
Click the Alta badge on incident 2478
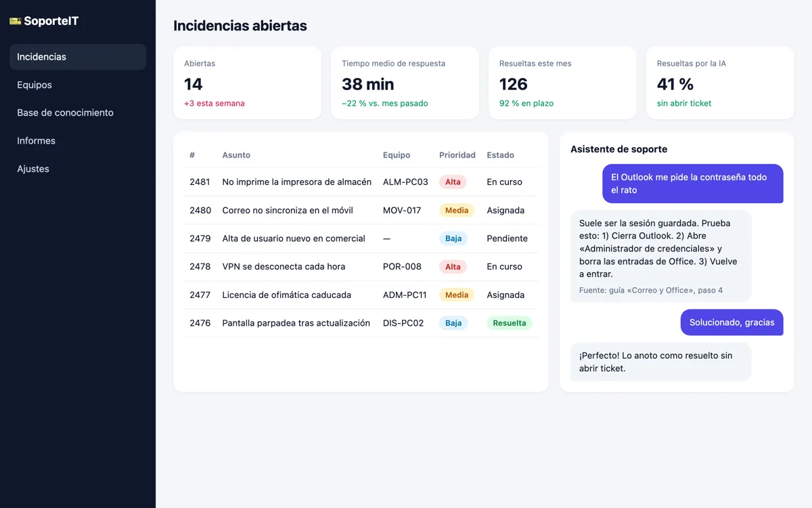(453, 267)
